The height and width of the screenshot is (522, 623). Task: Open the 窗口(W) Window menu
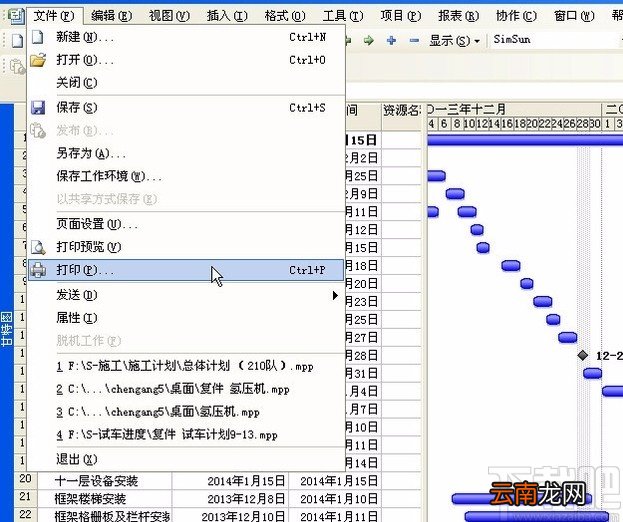click(574, 16)
